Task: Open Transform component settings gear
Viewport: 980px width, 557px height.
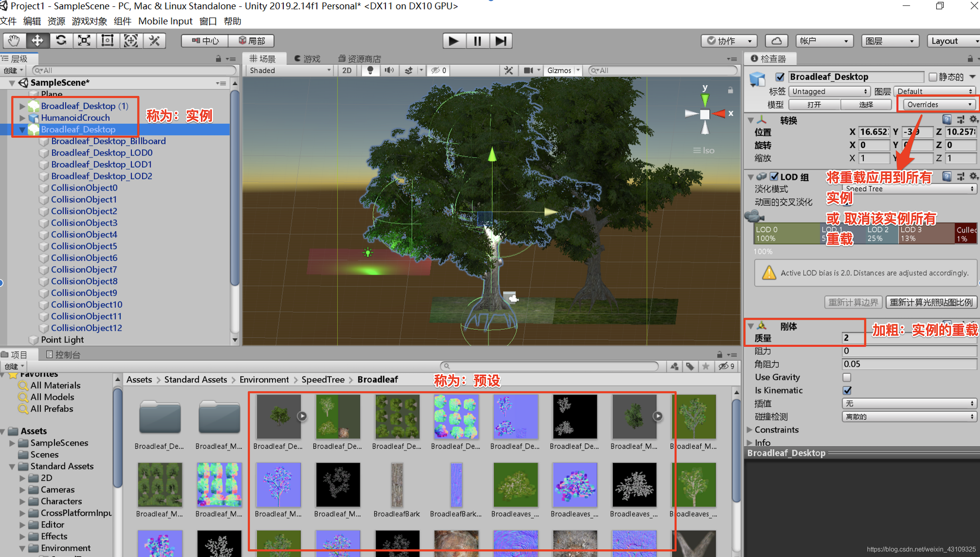Action: coord(973,120)
